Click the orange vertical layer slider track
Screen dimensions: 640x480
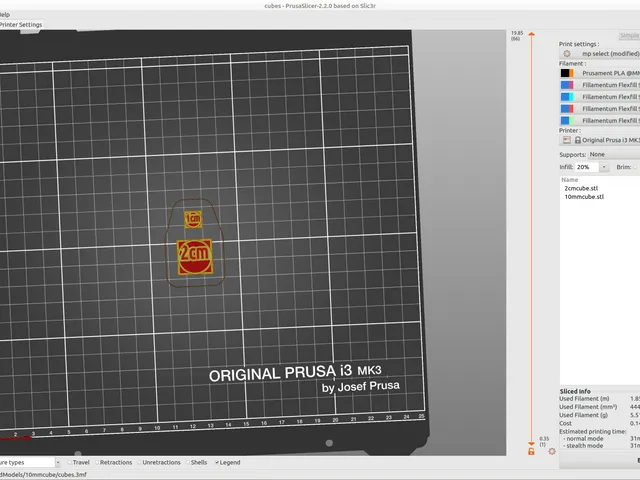tap(531, 239)
